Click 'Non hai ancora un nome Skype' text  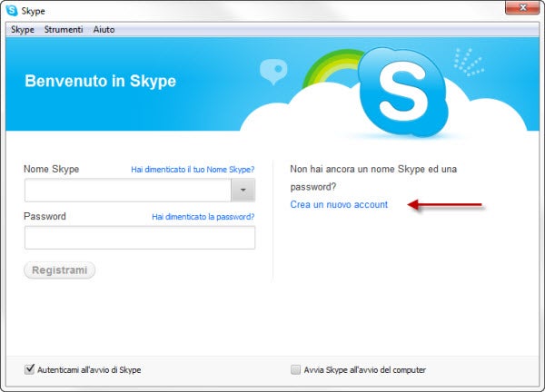[373, 178]
